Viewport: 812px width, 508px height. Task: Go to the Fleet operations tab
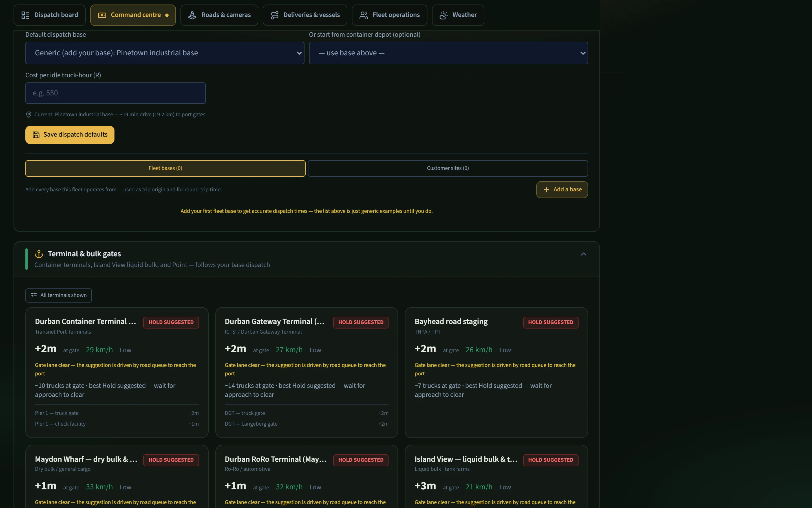[389, 15]
